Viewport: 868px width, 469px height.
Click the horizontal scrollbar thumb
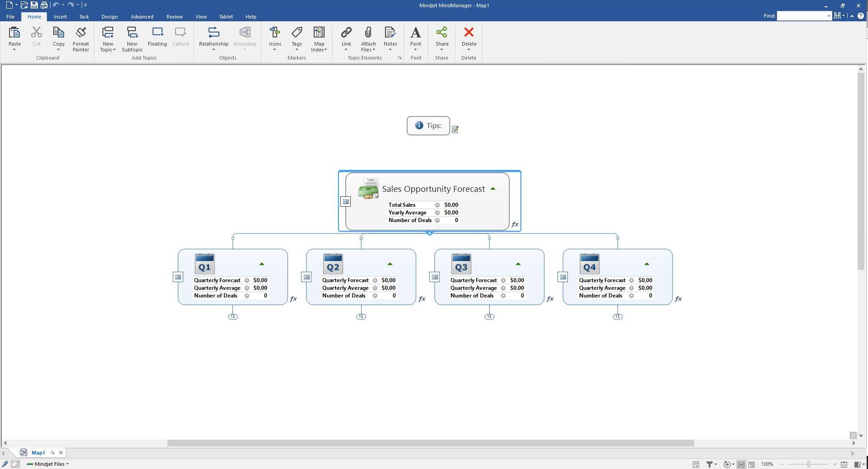pos(431,443)
